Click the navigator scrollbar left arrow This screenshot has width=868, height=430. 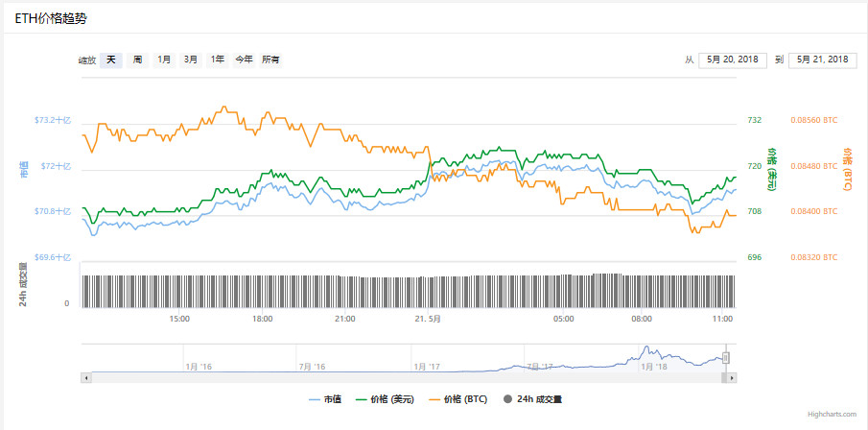coord(85,377)
